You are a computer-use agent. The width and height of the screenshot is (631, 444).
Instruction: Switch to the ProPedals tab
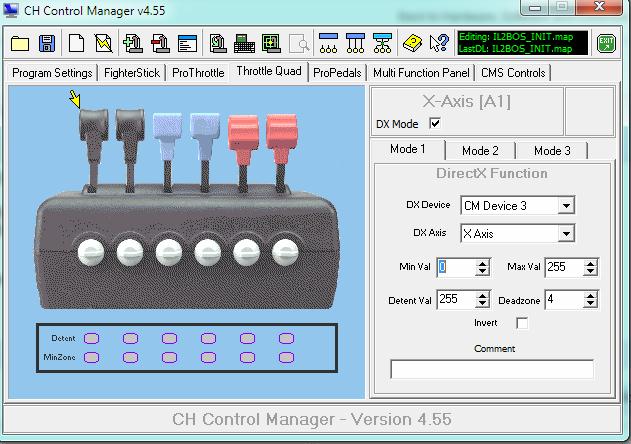(x=337, y=73)
